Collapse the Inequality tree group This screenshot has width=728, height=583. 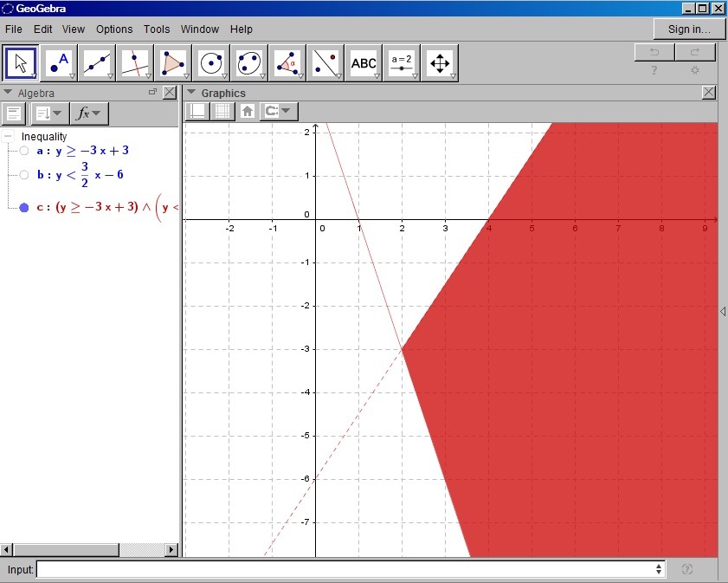8,137
